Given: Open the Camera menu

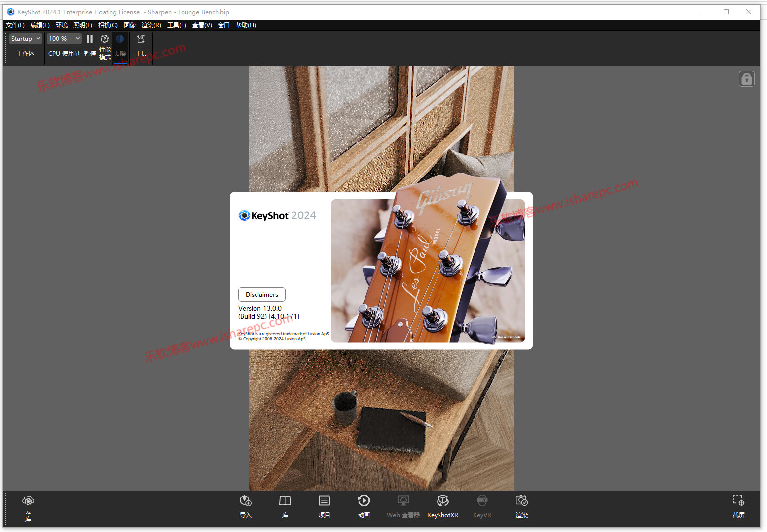Looking at the screenshot, I should (x=108, y=25).
